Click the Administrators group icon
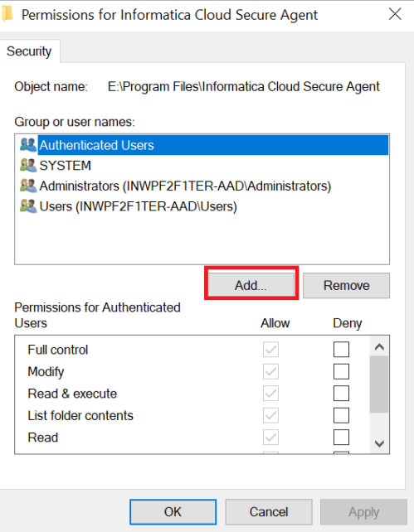 28,186
